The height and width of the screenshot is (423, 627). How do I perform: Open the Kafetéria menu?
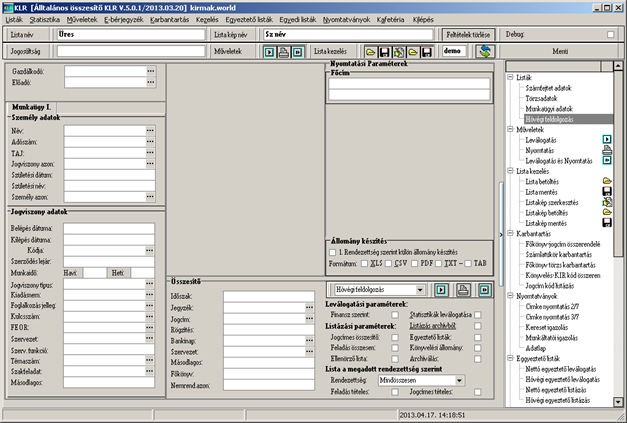pyautogui.click(x=390, y=20)
